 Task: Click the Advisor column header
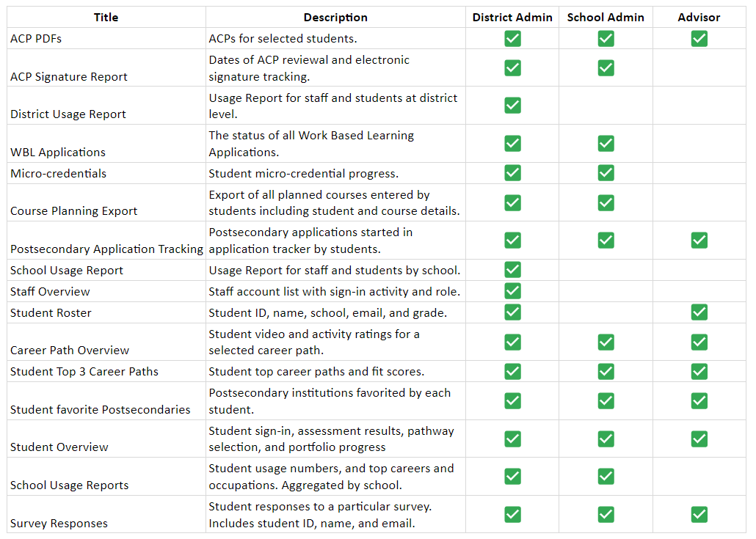(x=699, y=18)
